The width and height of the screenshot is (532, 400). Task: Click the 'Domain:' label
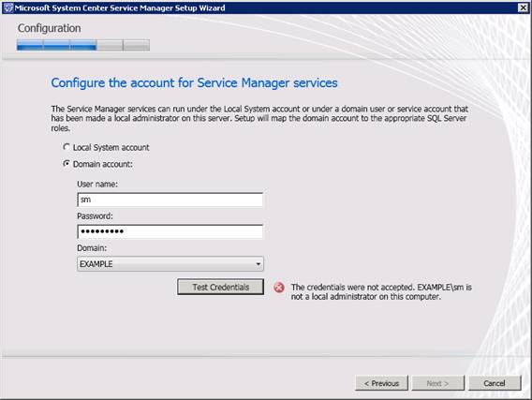tap(92, 248)
